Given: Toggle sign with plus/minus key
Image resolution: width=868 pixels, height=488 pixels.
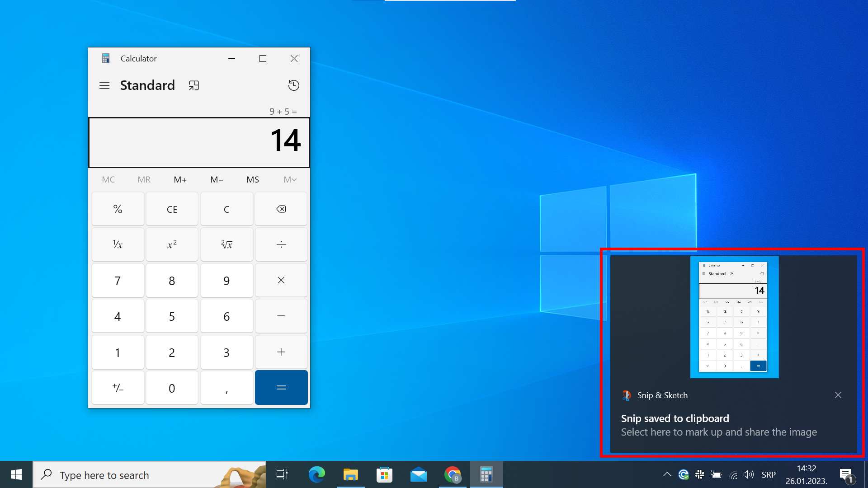Looking at the screenshot, I should tap(118, 388).
